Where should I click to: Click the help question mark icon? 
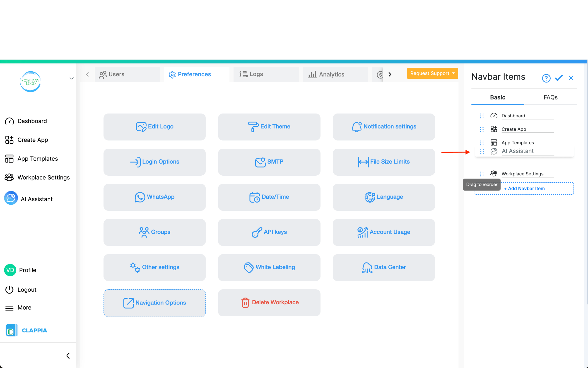[546, 78]
